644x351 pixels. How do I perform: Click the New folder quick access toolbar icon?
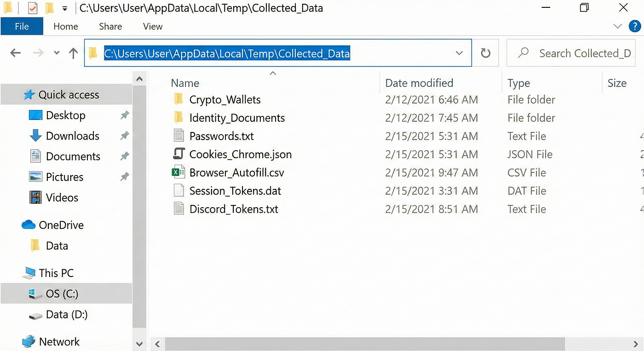[x=50, y=8]
